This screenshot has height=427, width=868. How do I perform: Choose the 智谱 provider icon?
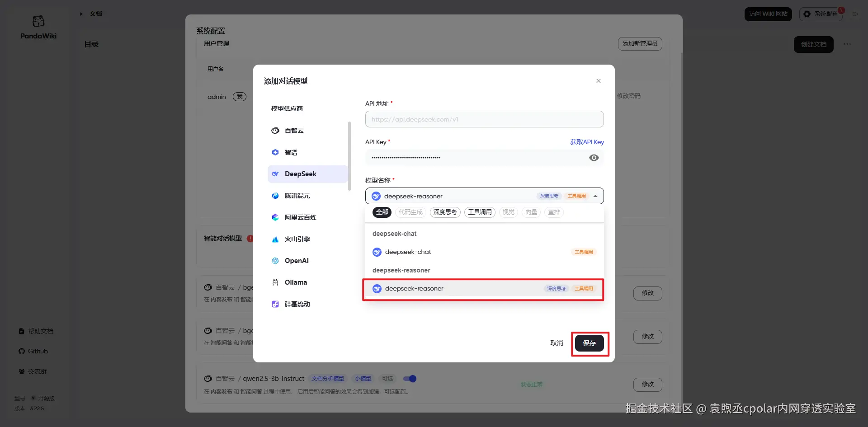pos(275,152)
